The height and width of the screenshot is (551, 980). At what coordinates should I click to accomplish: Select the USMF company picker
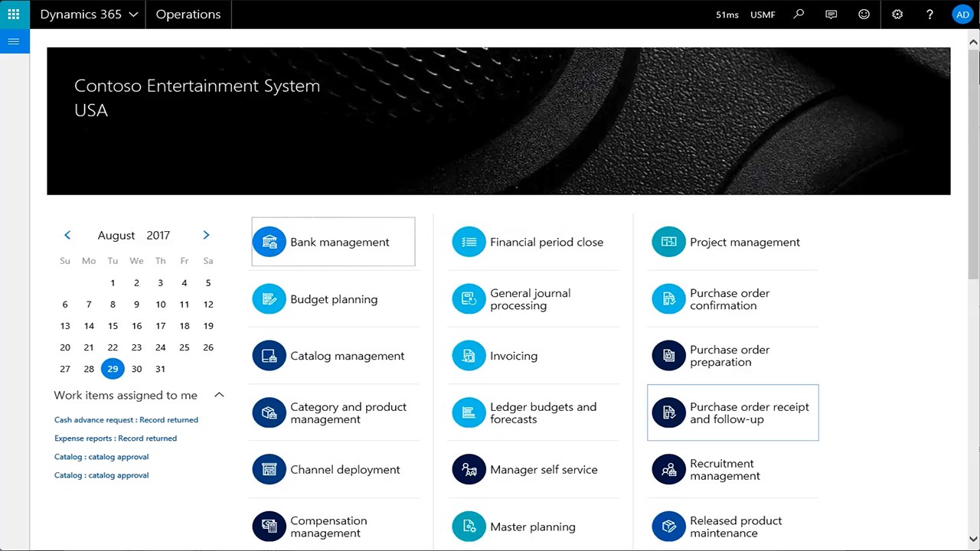click(763, 15)
